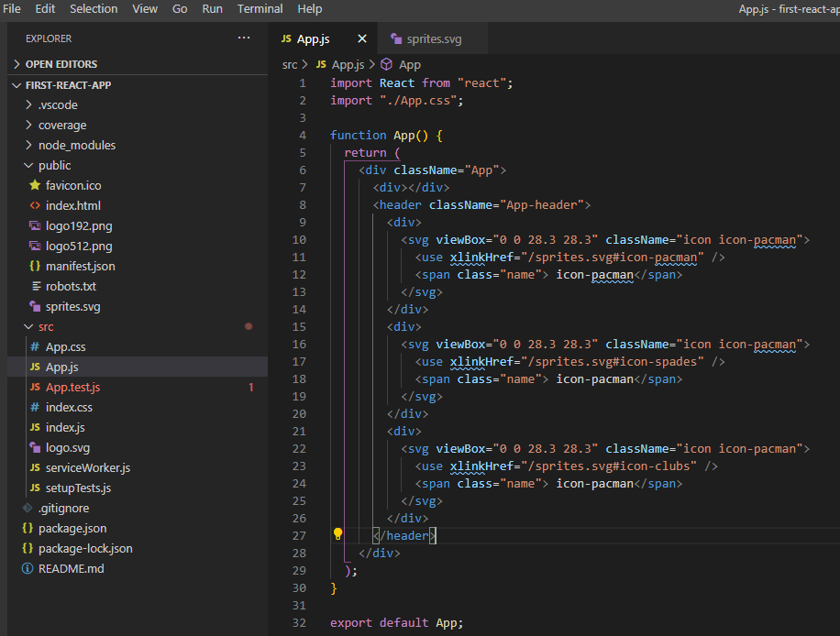Image resolution: width=840 pixels, height=636 pixels.
Task: Open the Terminal menu
Action: pyautogui.click(x=260, y=8)
